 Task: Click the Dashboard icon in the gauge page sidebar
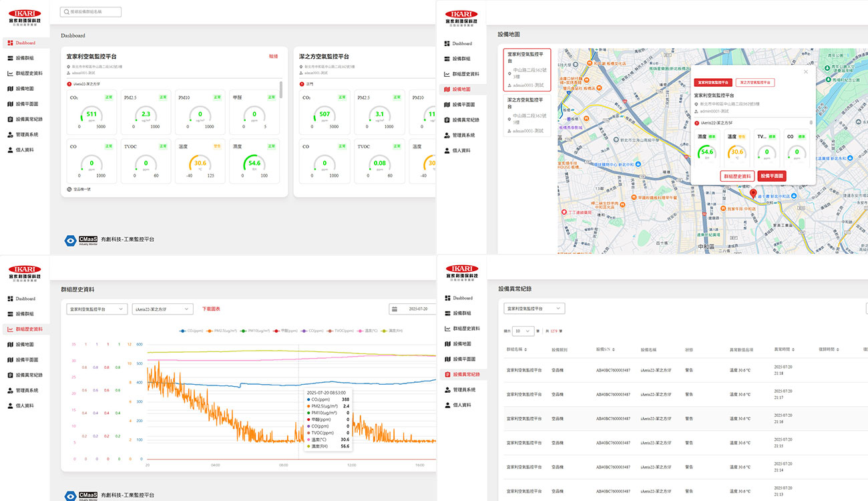tap(10, 43)
